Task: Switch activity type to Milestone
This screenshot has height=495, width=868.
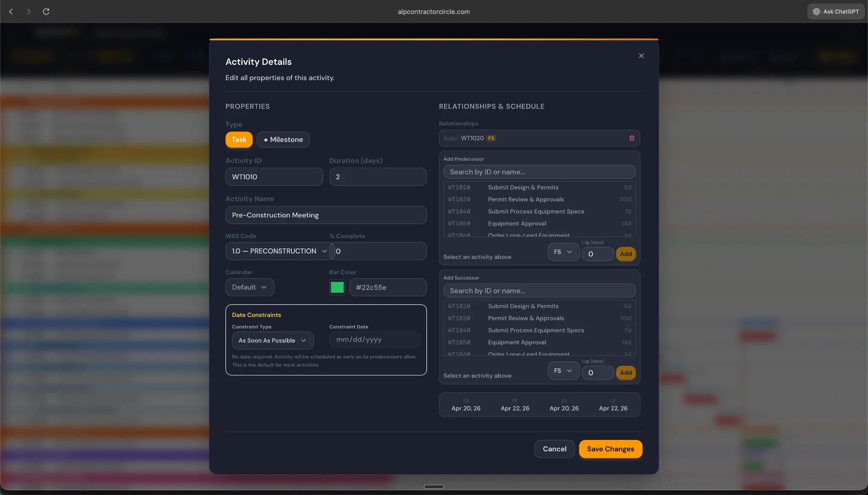Action: click(283, 139)
